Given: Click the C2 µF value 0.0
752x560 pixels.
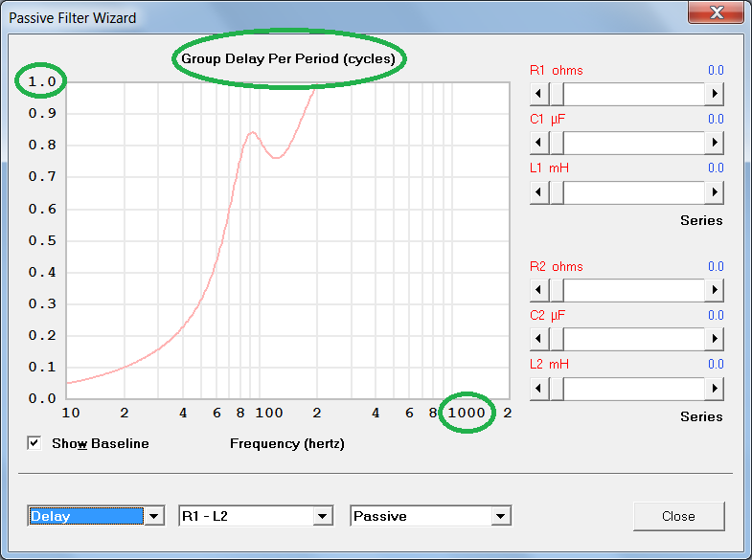Looking at the screenshot, I should [x=716, y=315].
